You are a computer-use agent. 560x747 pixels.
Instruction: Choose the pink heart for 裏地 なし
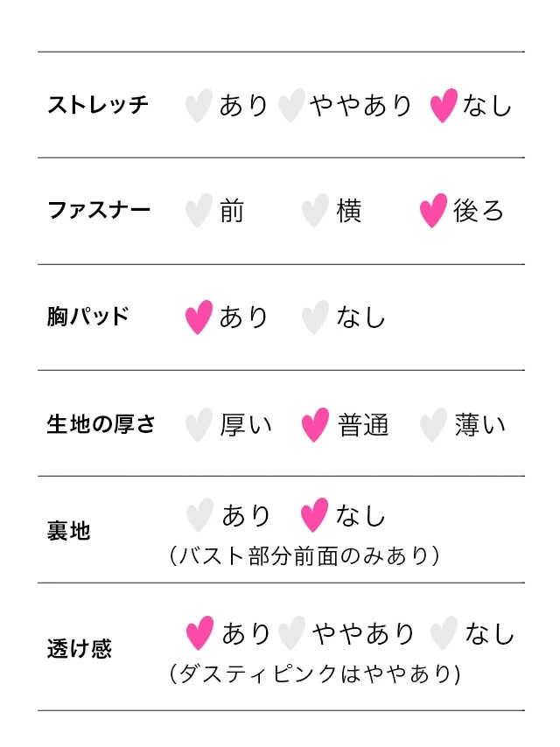click(x=313, y=515)
